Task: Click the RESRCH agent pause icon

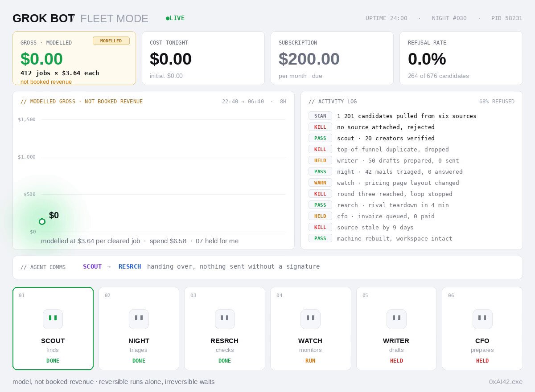Action: tap(225, 319)
